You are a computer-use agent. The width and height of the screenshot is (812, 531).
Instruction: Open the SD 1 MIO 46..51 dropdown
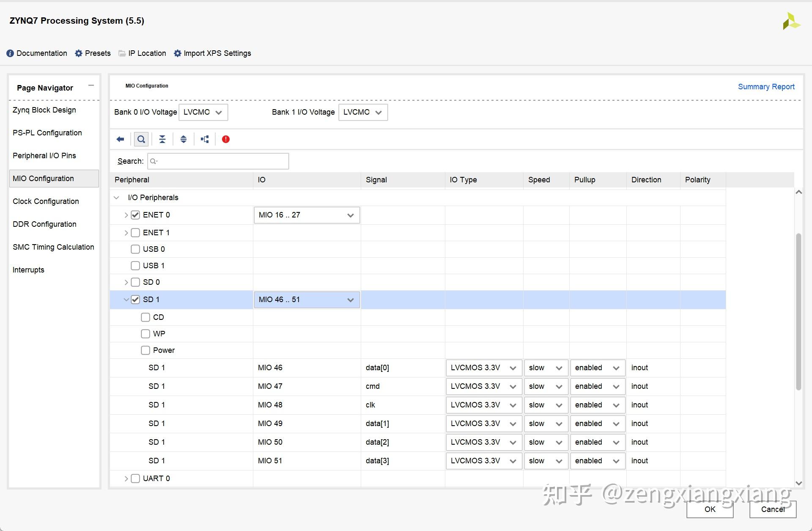click(307, 300)
